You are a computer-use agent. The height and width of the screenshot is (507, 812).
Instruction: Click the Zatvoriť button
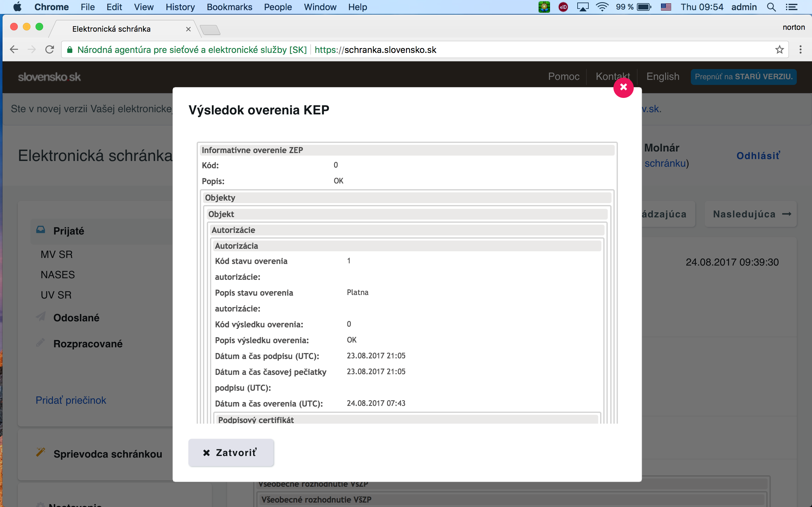(231, 452)
